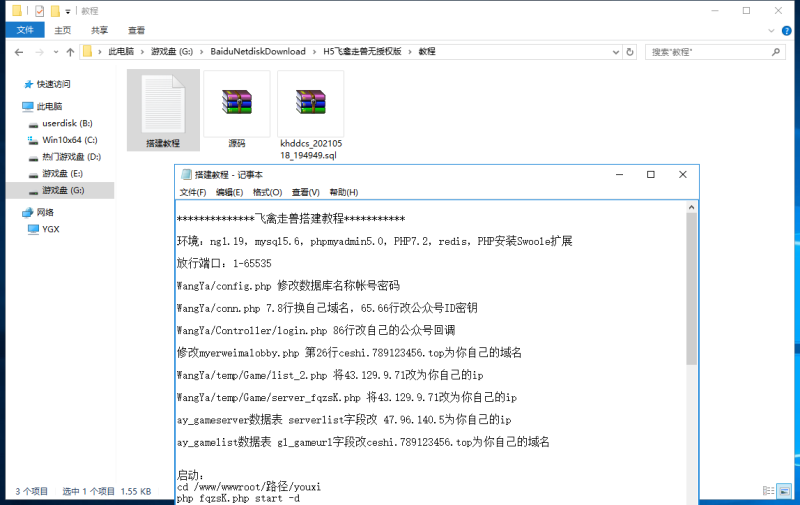The image size is (800, 505).
Task: Refresh the current folder view
Action: tap(630, 52)
